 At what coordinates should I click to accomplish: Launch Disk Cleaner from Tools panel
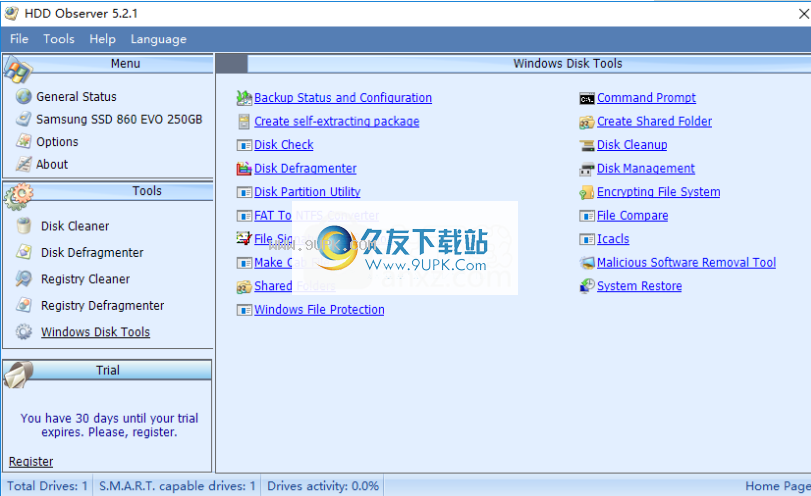(75, 226)
